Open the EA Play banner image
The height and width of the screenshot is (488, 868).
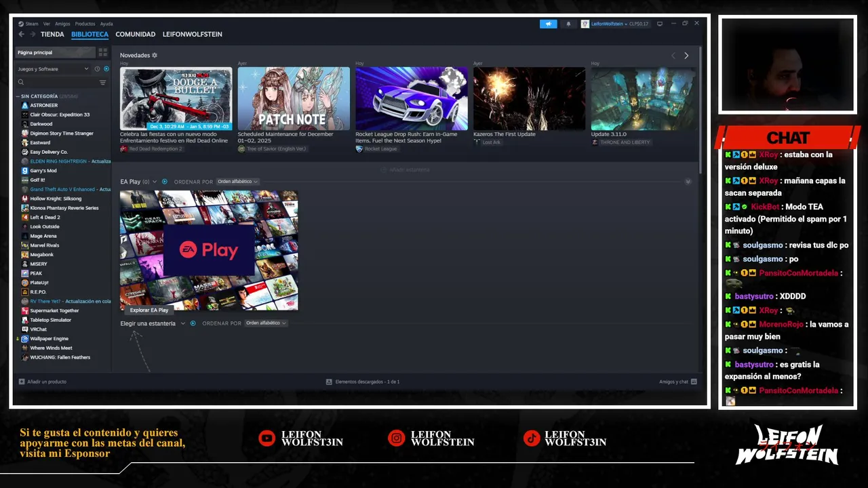209,250
